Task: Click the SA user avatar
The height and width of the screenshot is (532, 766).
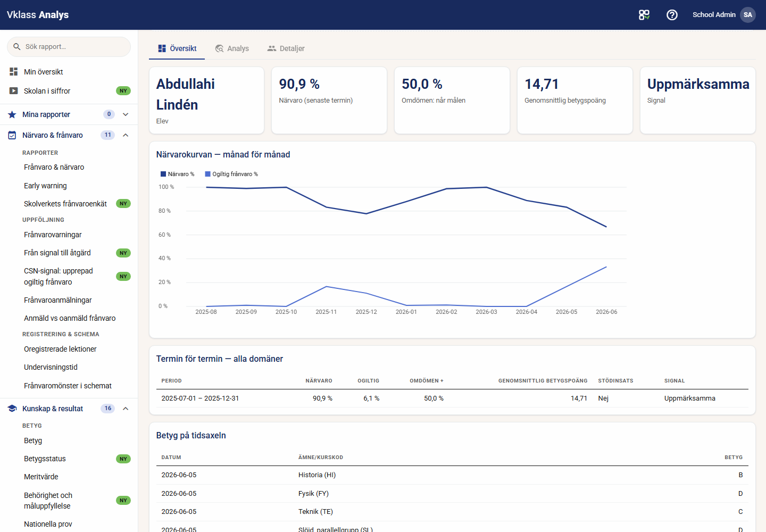Action: point(748,15)
